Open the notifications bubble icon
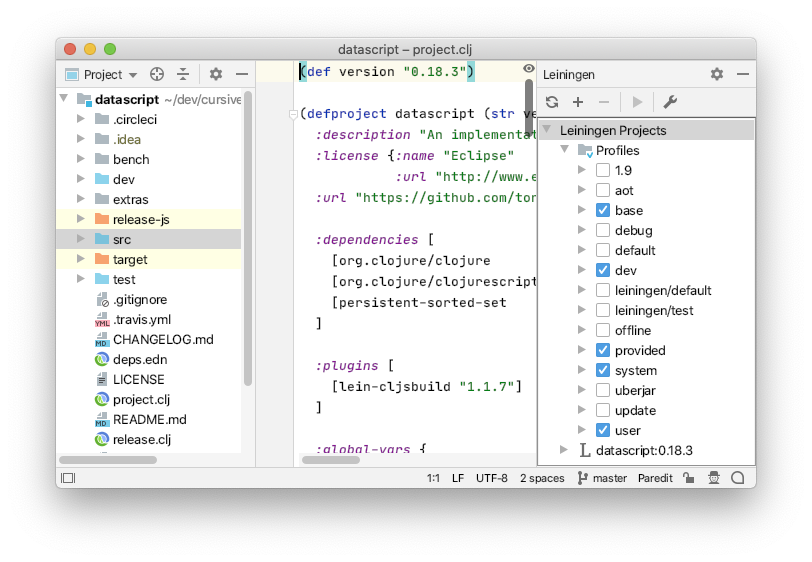The height and width of the screenshot is (562, 812). tap(738, 478)
